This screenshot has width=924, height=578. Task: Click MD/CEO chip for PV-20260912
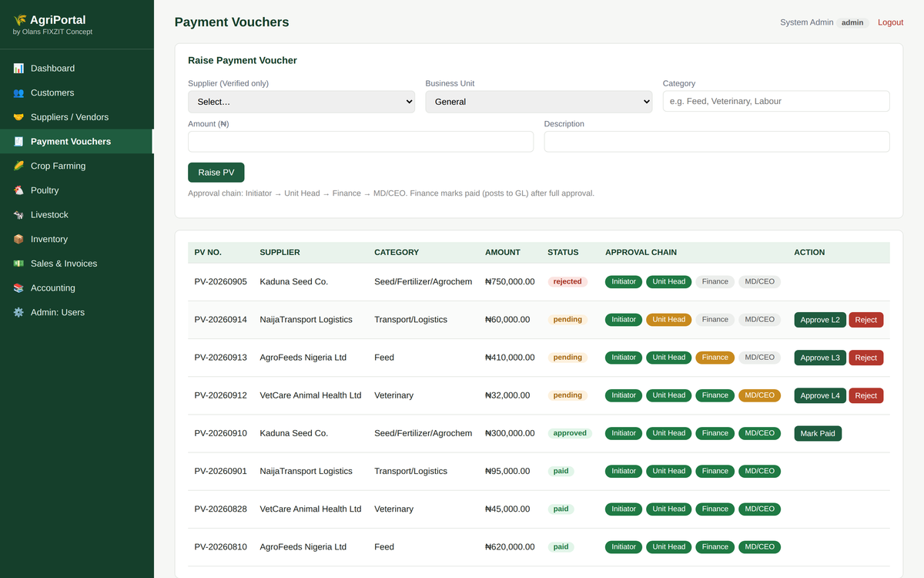pyautogui.click(x=760, y=395)
